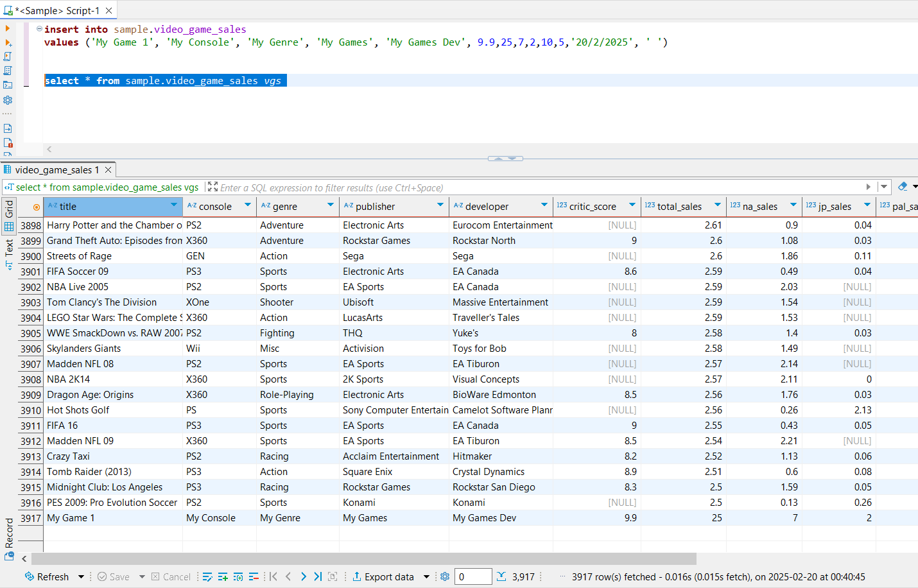Close the video_game_sales 1 result tab

click(108, 169)
